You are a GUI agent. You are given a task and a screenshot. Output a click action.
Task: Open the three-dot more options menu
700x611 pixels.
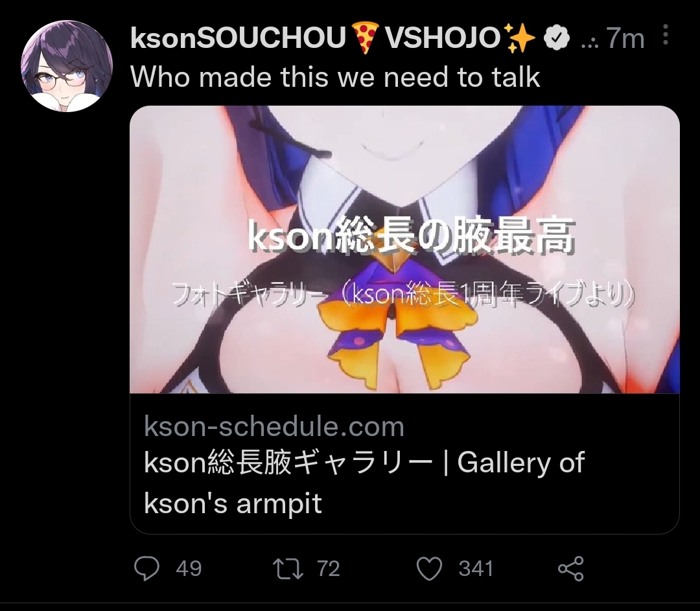point(665,35)
